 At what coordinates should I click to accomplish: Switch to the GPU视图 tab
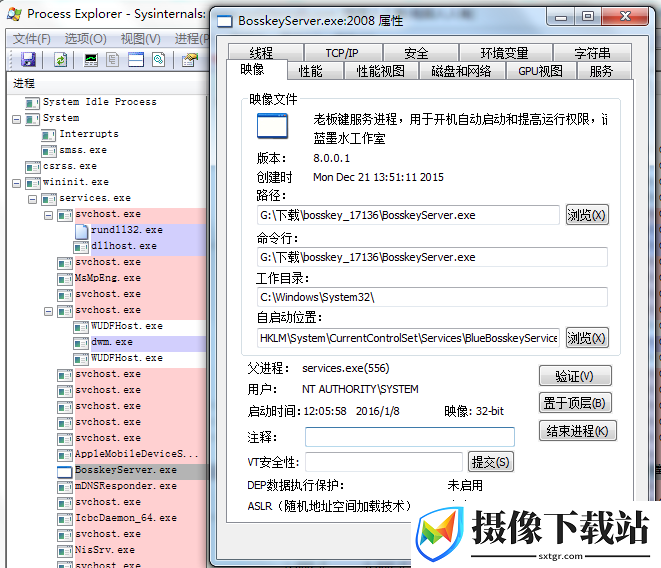(x=540, y=71)
